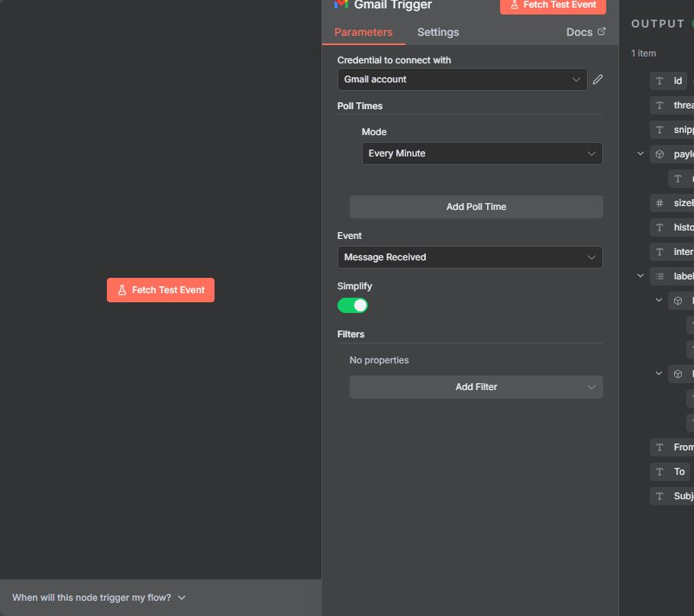Click the 'No properties' filters text
Image resolution: width=694 pixels, height=616 pixels.
click(379, 360)
